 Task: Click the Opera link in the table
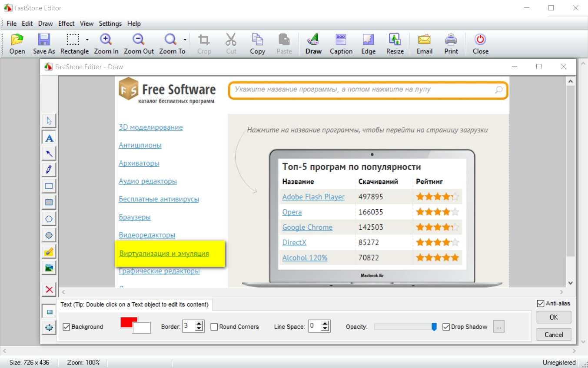coord(292,212)
